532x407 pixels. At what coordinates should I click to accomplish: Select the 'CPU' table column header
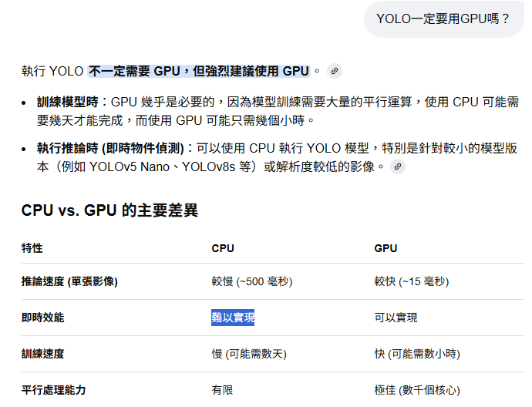coord(223,248)
